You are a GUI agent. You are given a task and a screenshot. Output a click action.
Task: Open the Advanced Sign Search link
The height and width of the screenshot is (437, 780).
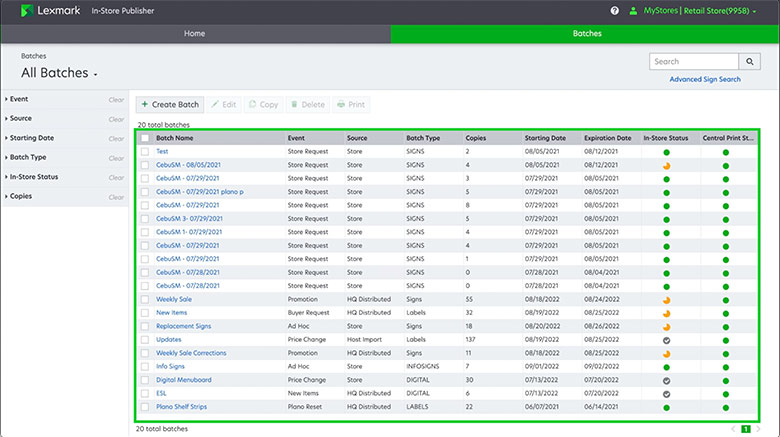point(705,79)
